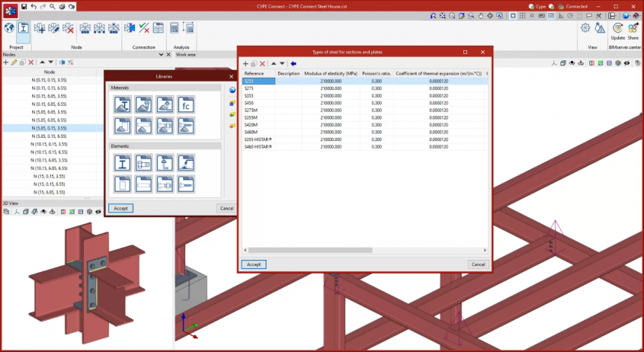
Task: Select the S450 steel row
Action: tap(365, 103)
